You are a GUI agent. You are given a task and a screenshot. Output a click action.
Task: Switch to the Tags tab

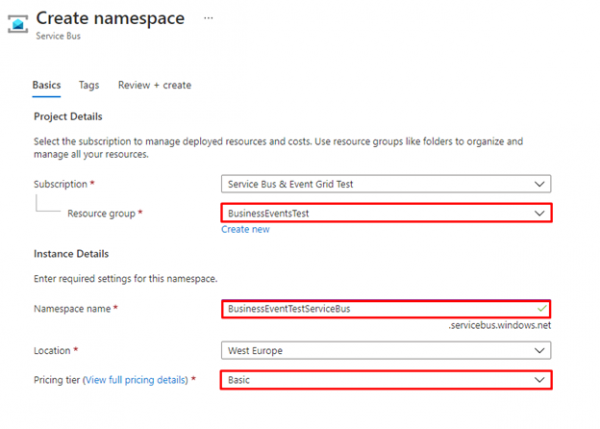(x=89, y=85)
